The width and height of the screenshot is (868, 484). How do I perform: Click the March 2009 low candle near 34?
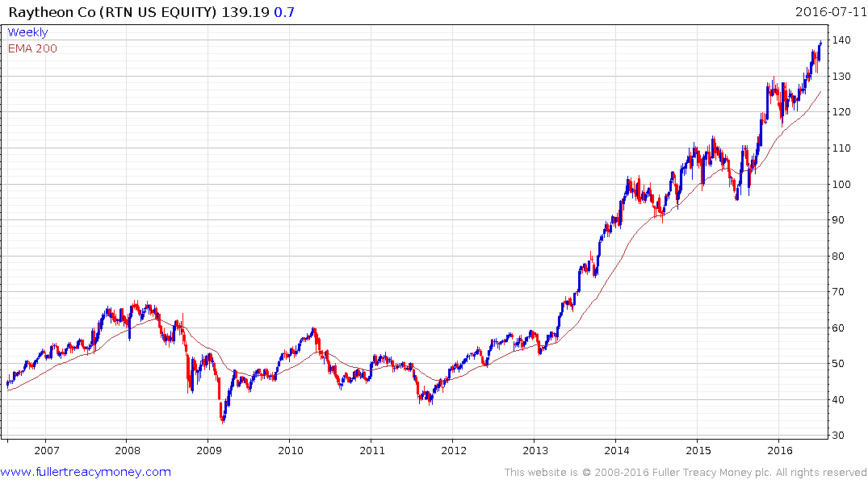click(x=223, y=419)
